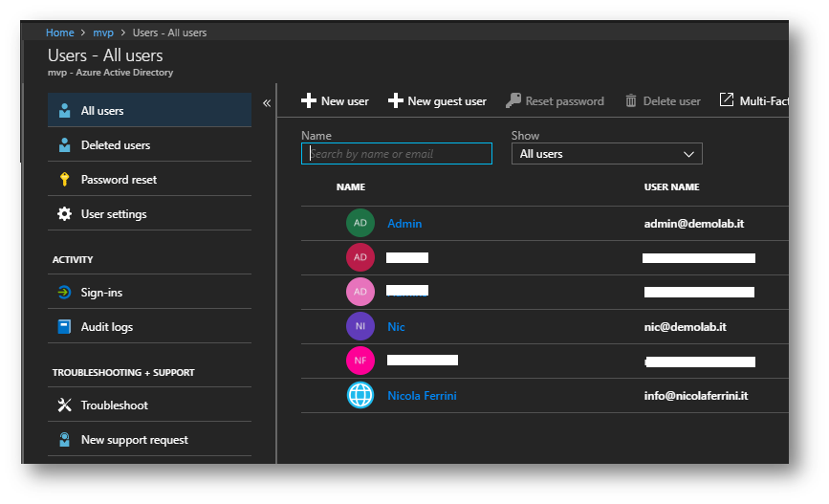Viewport: 829px width, 504px height.
Task: Open Troubleshoot under Troubleshooting + Support
Action: [x=149, y=405]
